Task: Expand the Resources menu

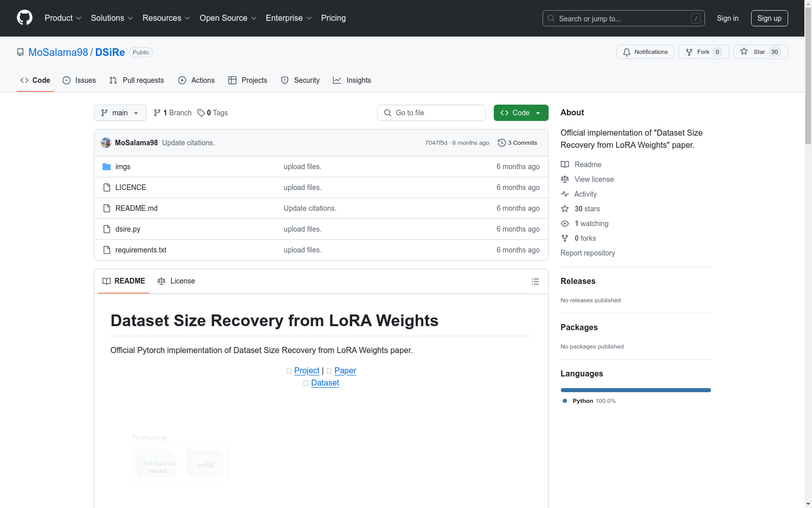Action: (x=166, y=18)
